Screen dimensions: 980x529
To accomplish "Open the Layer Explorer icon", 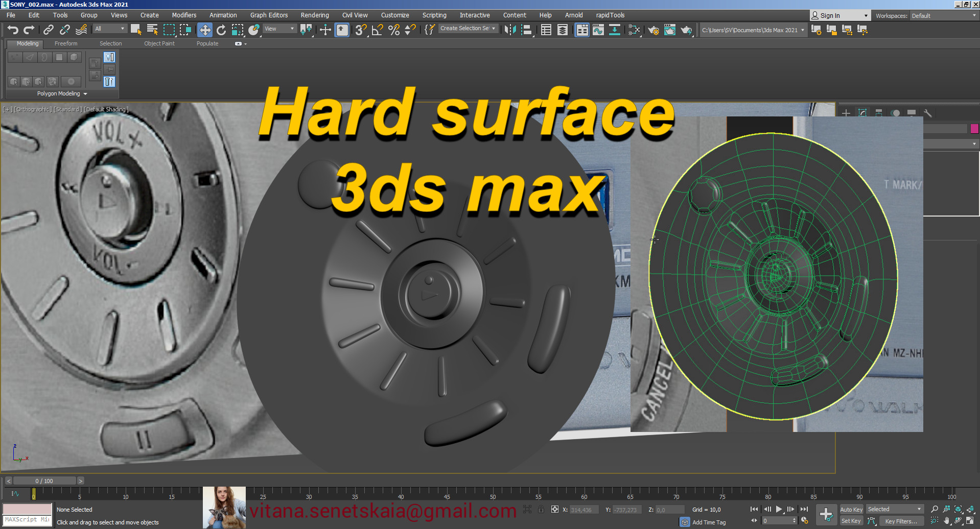I will pos(563,30).
